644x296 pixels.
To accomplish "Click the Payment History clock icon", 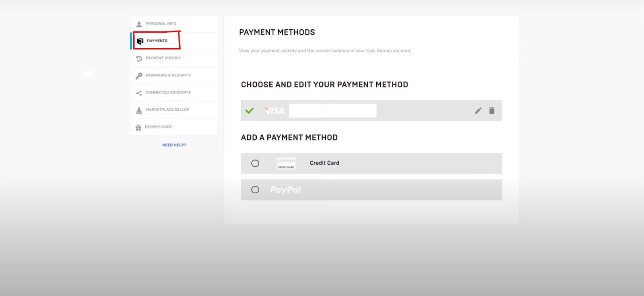I will [139, 58].
